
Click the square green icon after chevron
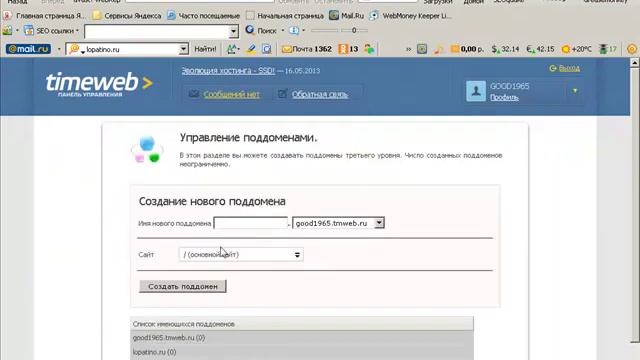point(422,49)
